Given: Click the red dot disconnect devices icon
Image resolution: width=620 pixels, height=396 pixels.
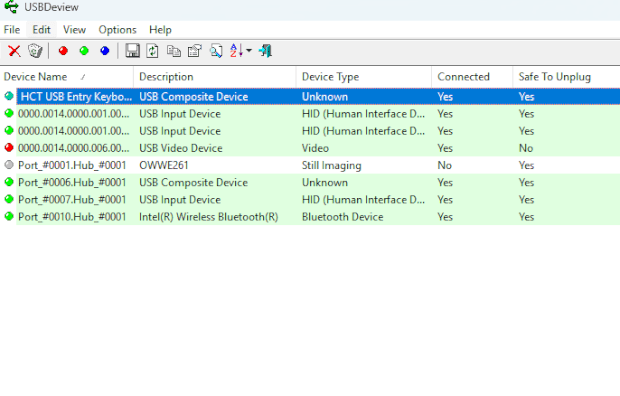Looking at the screenshot, I should (63, 51).
